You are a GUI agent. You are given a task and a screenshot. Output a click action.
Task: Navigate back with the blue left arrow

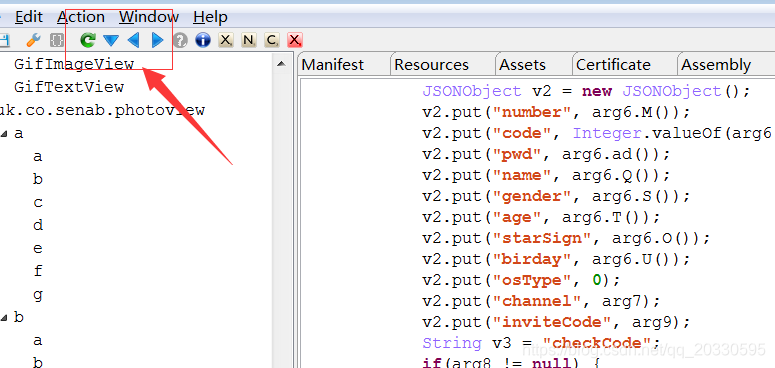pyautogui.click(x=133, y=40)
